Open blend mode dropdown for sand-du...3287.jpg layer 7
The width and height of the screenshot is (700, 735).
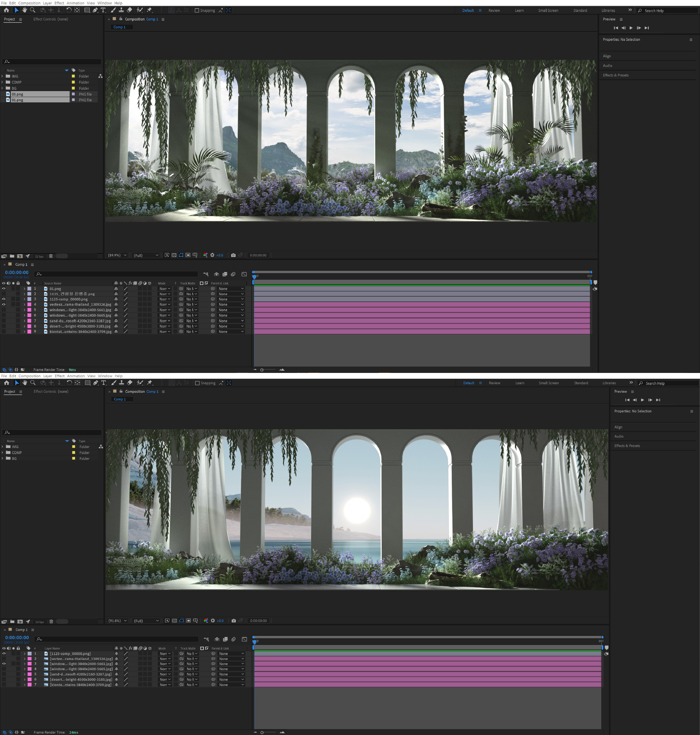(x=165, y=321)
